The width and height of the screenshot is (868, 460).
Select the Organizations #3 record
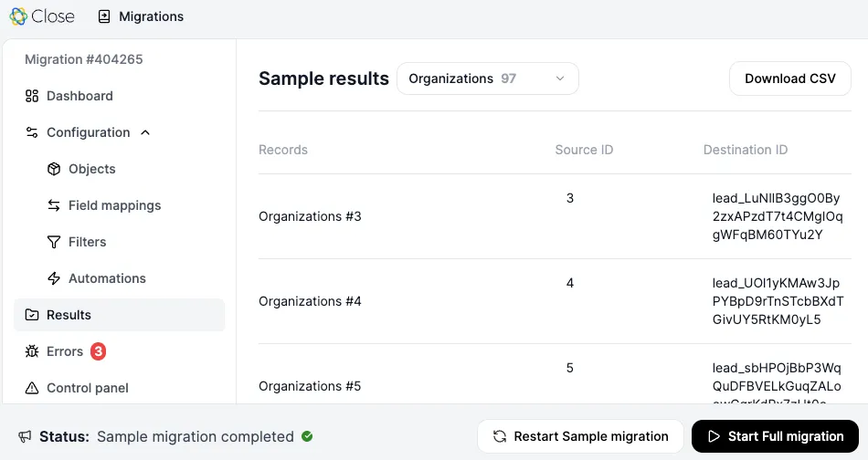(310, 216)
